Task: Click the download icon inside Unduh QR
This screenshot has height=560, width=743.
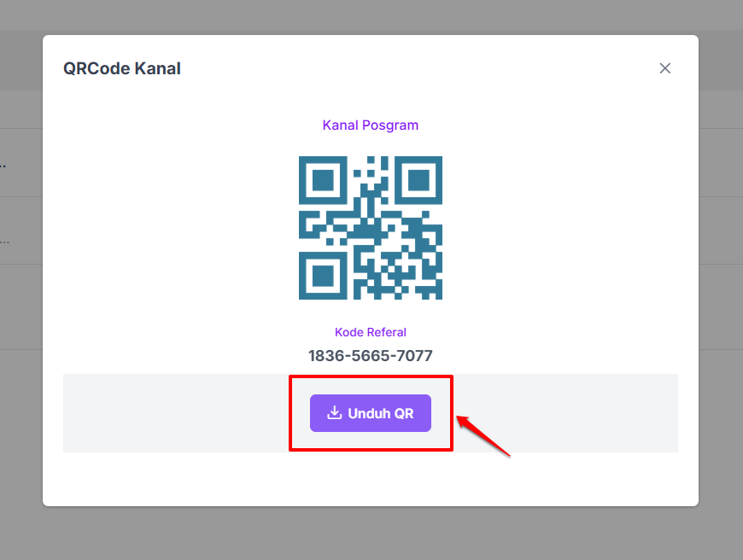Action: [335, 412]
